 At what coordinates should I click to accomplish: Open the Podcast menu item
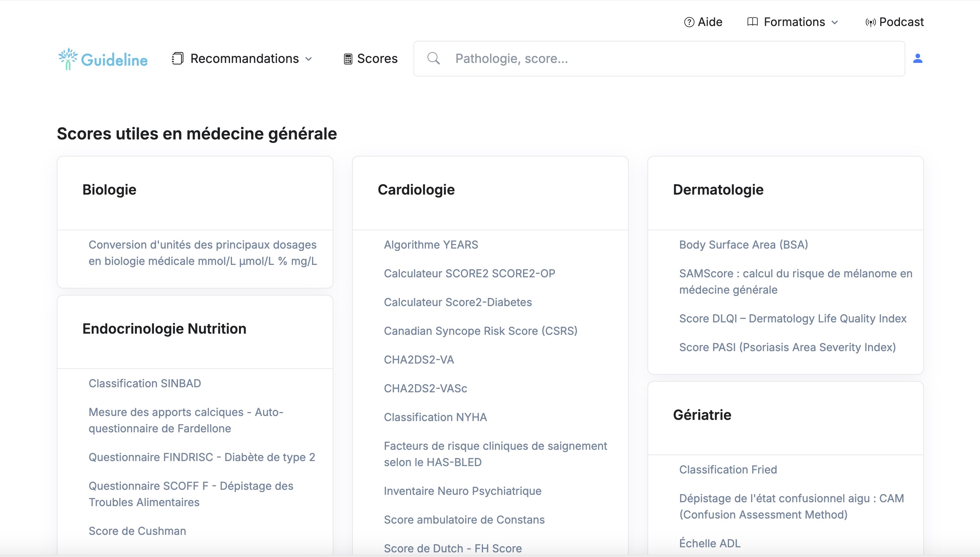pyautogui.click(x=901, y=22)
